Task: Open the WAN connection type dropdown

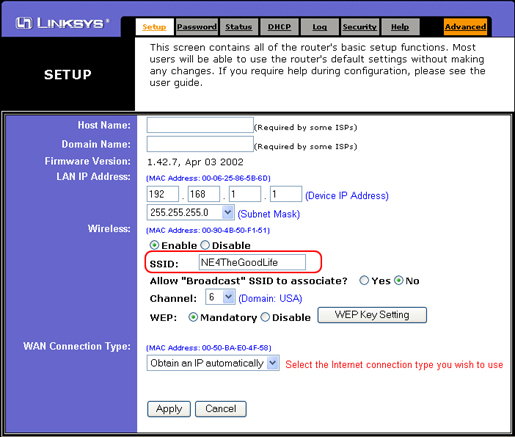Action: 213,363
